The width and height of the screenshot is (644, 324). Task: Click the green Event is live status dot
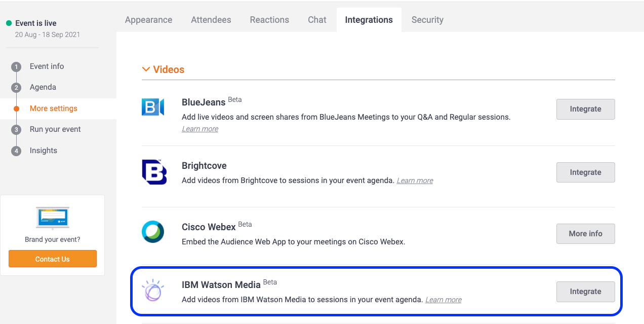point(9,23)
